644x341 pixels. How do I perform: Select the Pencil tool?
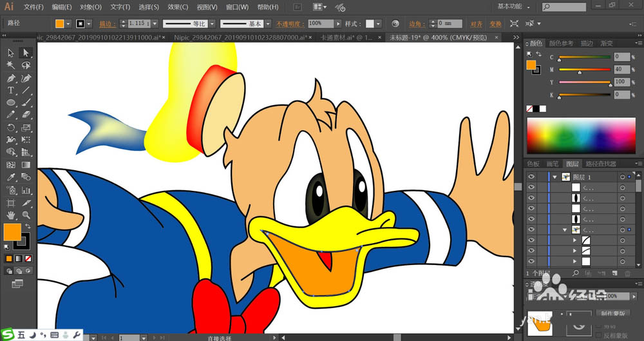pyautogui.click(x=11, y=115)
